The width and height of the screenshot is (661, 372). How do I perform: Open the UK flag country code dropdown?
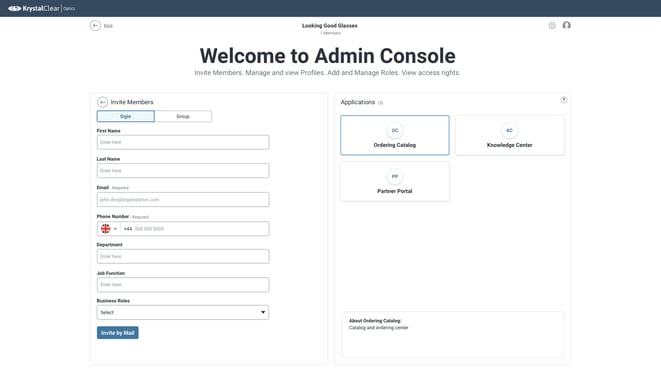(x=109, y=229)
